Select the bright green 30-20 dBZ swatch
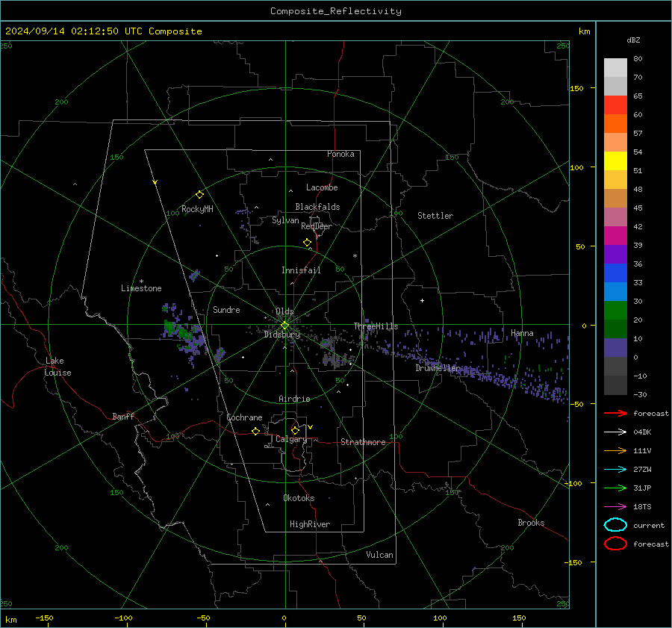This screenshot has width=672, height=628. 615,311
